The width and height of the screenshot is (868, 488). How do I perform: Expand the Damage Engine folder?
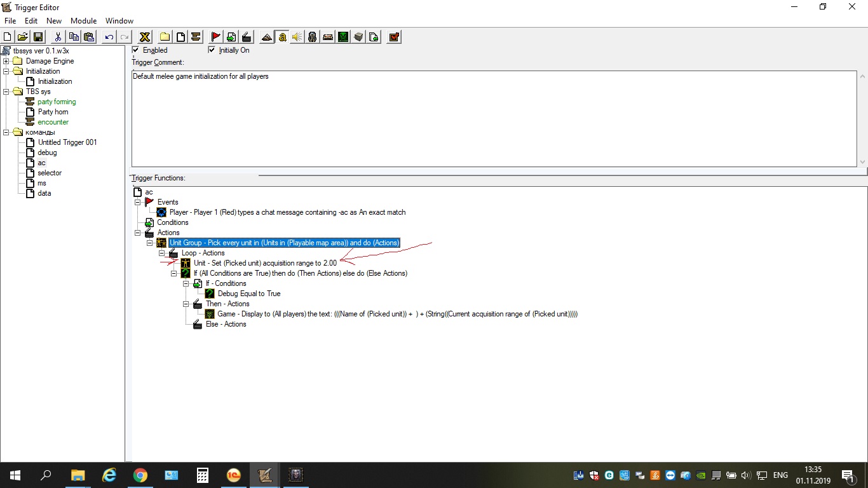point(6,61)
